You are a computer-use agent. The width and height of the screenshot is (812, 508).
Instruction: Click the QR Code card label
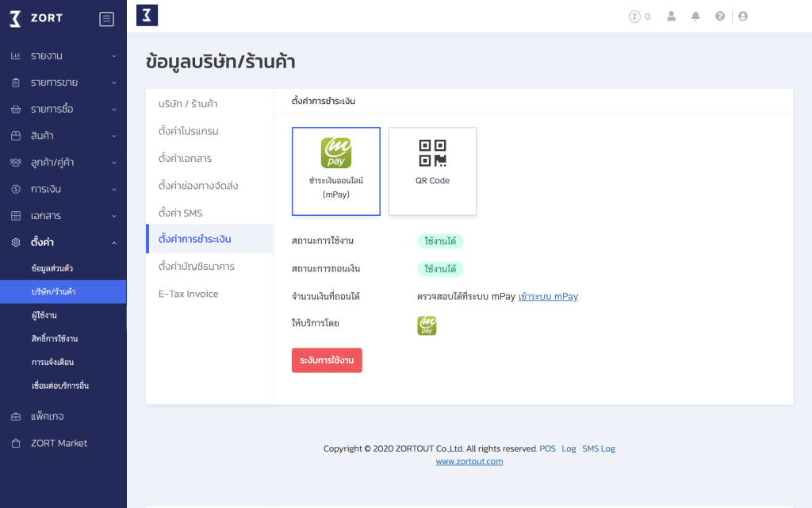pos(432,180)
